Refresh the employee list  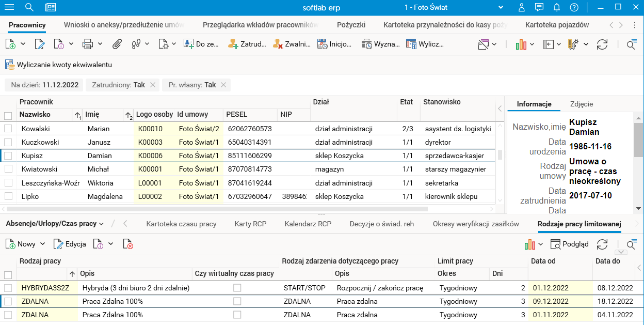pyautogui.click(x=602, y=44)
